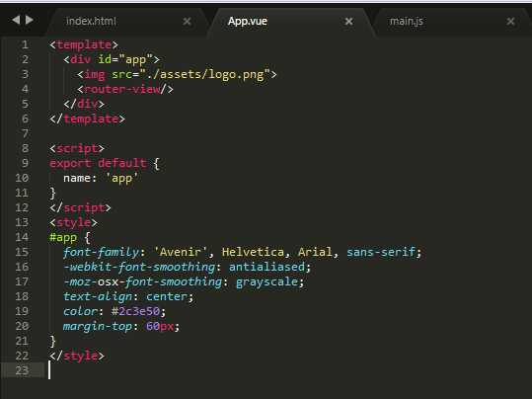Click the grayscale value
Viewport: 532px width, 399px height.
pyautogui.click(x=266, y=281)
